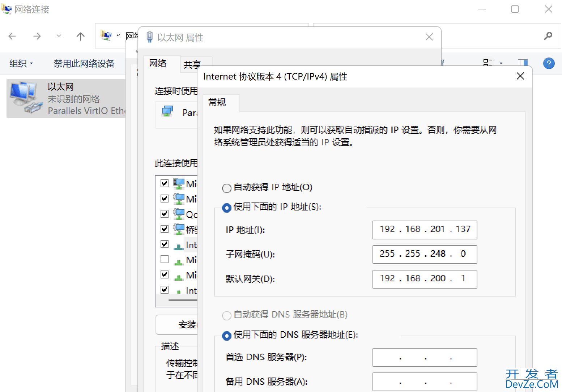Expand the view options dropdown arrow

pos(501,63)
